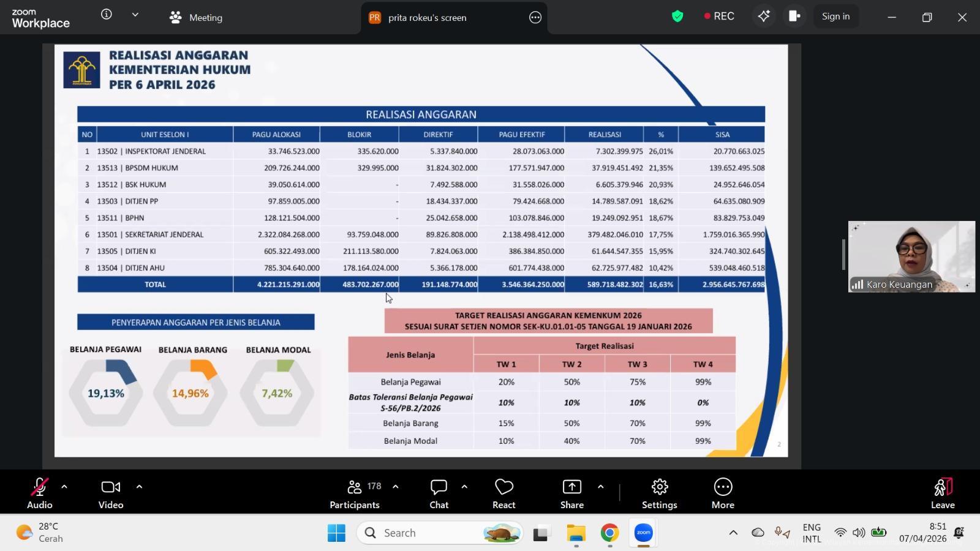The width and height of the screenshot is (980, 551).
Task: Unmute the microphone with Audio button
Action: [x=39, y=493]
